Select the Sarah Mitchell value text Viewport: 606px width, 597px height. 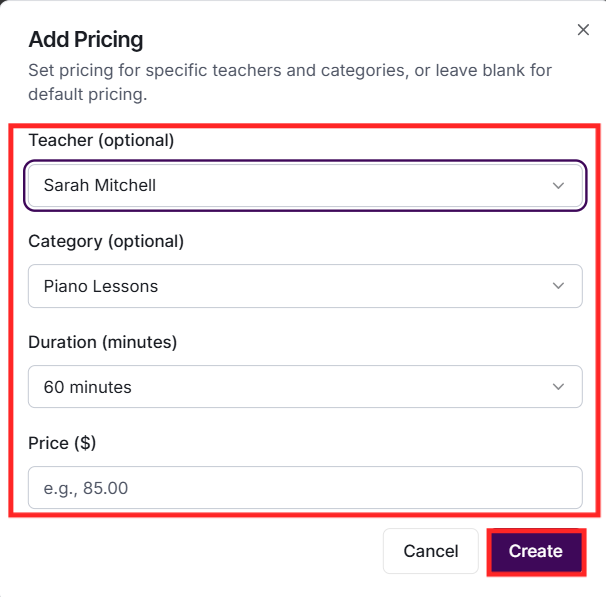(100, 186)
